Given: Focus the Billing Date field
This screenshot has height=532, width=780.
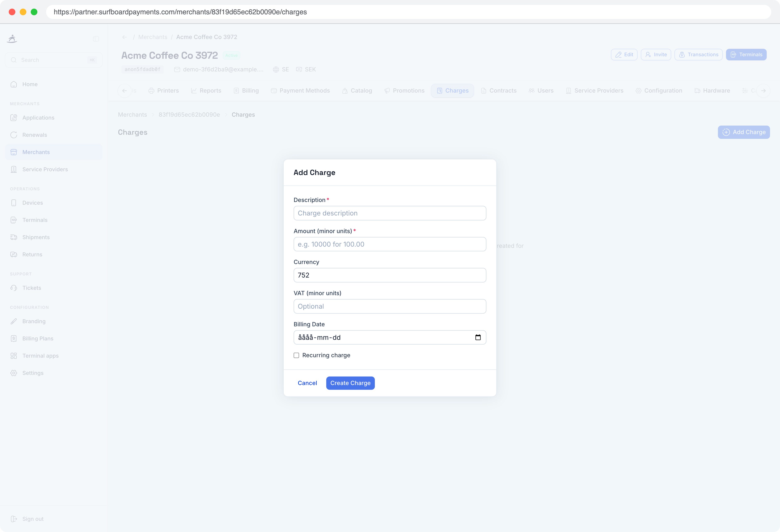Looking at the screenshot, I should point(390,338).
